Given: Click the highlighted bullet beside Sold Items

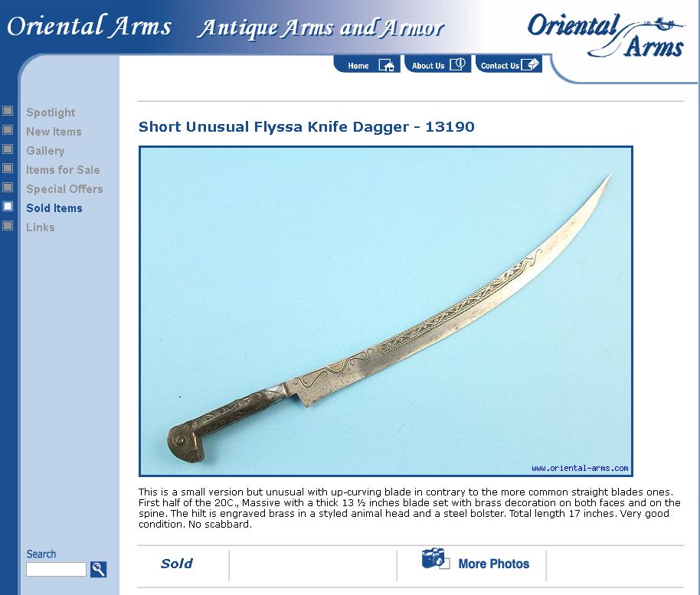Looking at the screenshot, I should pyautogui.click(x=8, y=206).
